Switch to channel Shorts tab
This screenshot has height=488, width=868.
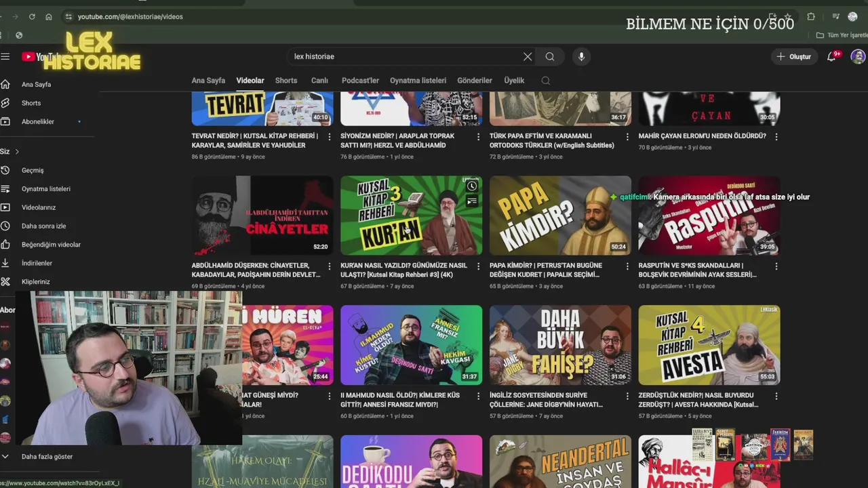click(x=286, y=81)
